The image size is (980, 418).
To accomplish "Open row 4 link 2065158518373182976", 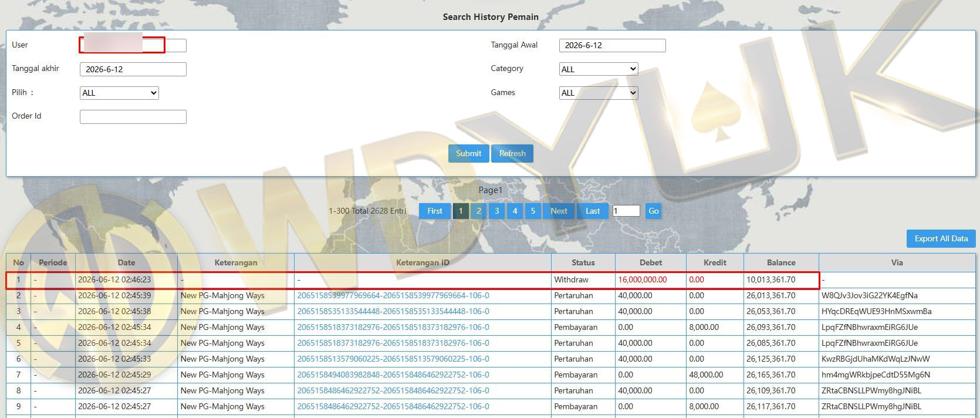I will 393,327.
